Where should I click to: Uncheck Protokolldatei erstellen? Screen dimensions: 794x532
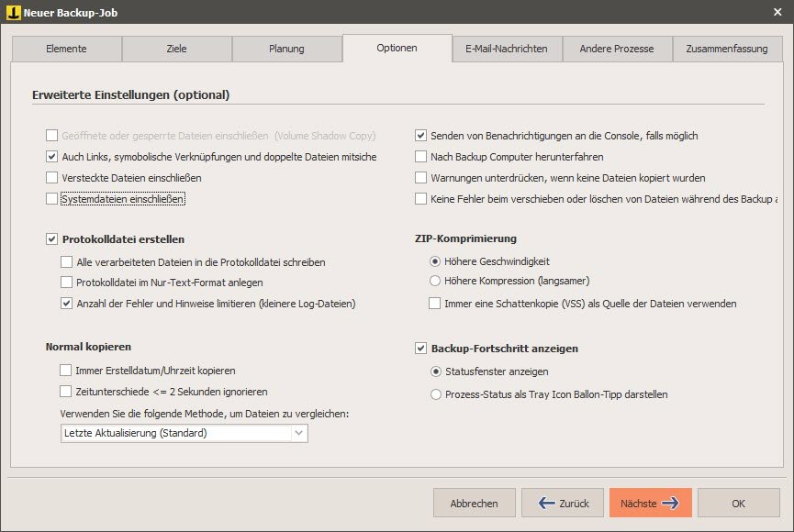pos(52,239)
